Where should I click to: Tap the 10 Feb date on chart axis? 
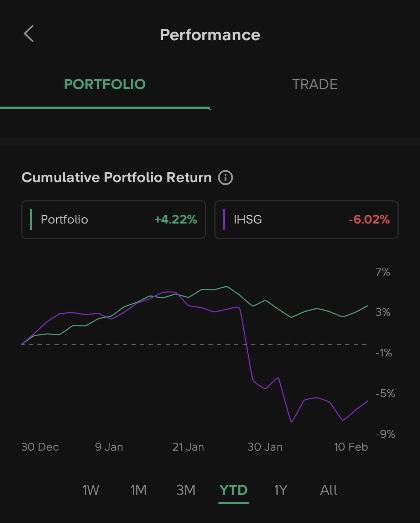[x=351, y=447]
